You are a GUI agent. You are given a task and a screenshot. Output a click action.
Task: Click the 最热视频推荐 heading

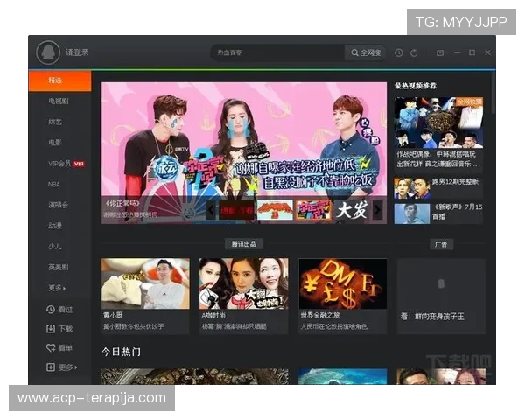(415, 86)
